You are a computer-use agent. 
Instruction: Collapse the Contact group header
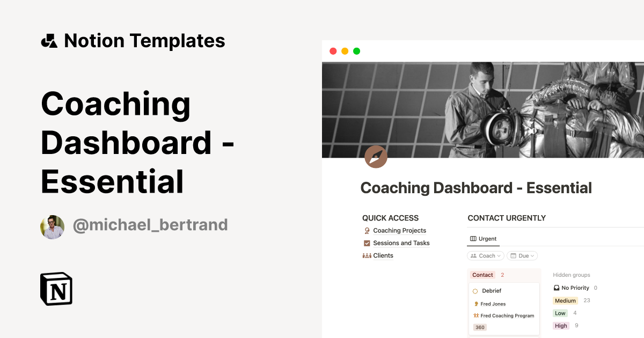click(482, 275)
